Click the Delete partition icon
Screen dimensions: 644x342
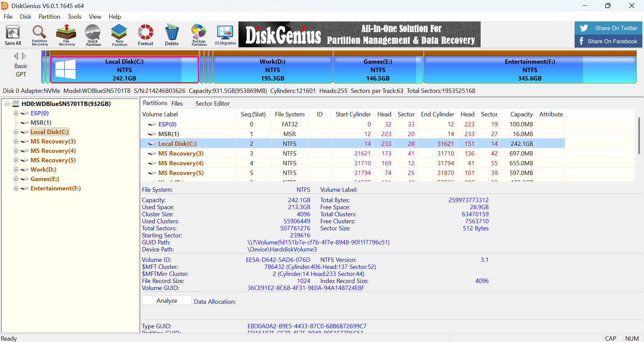(172, 35)
